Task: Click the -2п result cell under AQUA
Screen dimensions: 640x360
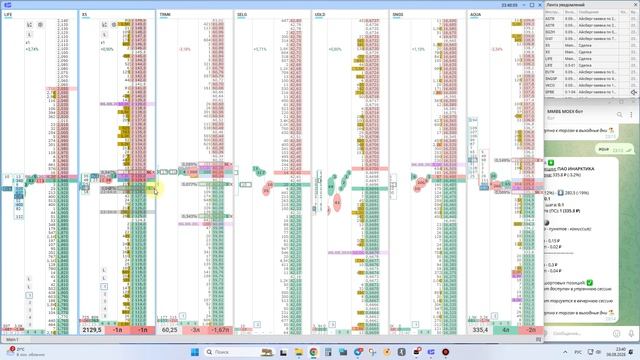Action: 531,330
